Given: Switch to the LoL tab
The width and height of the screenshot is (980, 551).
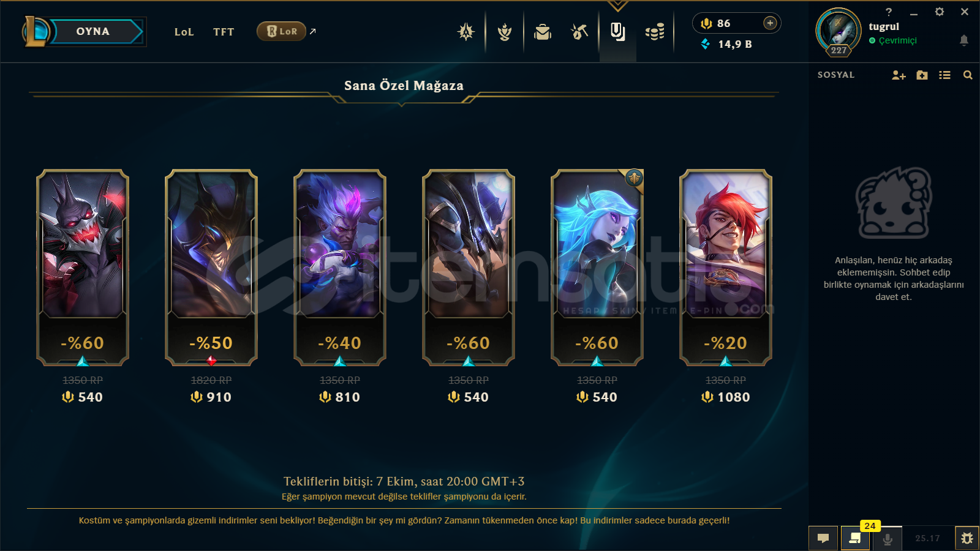Looking at the screenshot, I should click(x=184, y=32).
